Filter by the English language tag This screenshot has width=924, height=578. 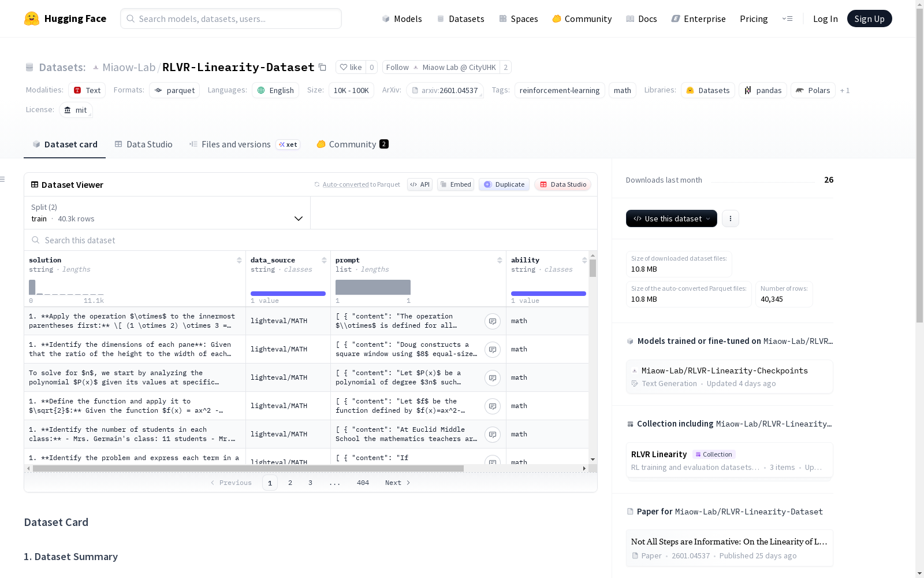click(x=275, y=91)
